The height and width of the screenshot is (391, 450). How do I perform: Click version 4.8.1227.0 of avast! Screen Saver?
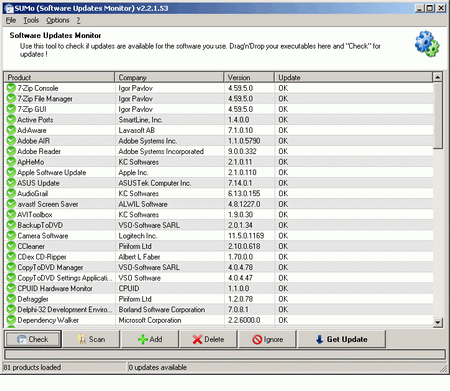[x=244, y=204]
